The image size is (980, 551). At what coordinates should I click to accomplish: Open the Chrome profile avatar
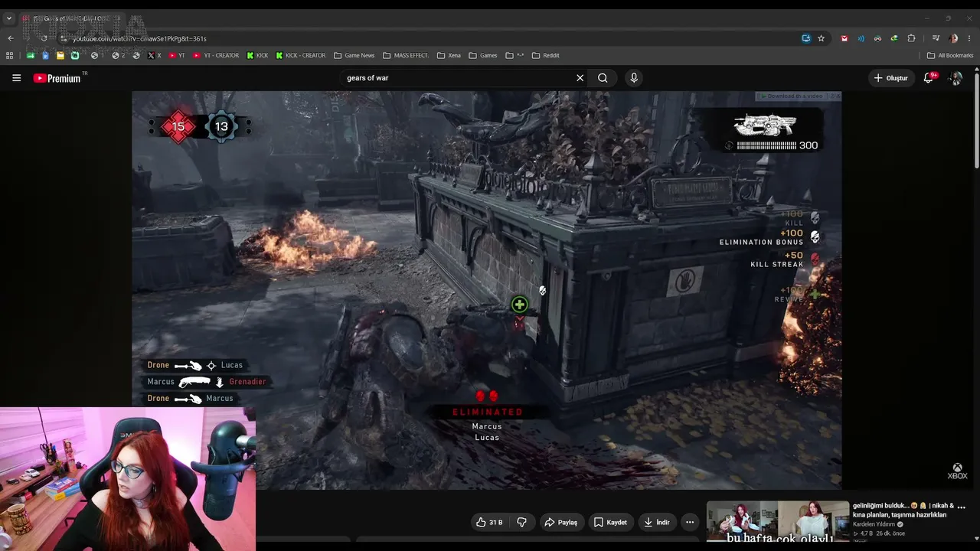pos(952,38)
